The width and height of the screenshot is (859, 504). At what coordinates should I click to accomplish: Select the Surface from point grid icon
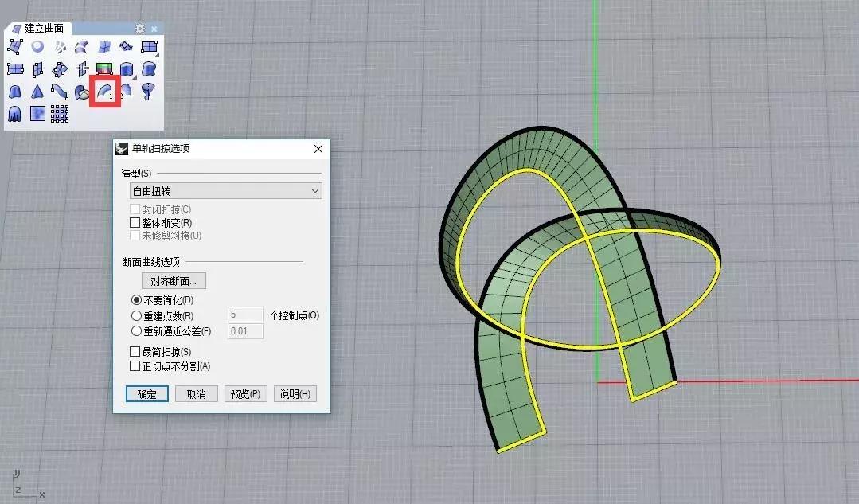60,114
